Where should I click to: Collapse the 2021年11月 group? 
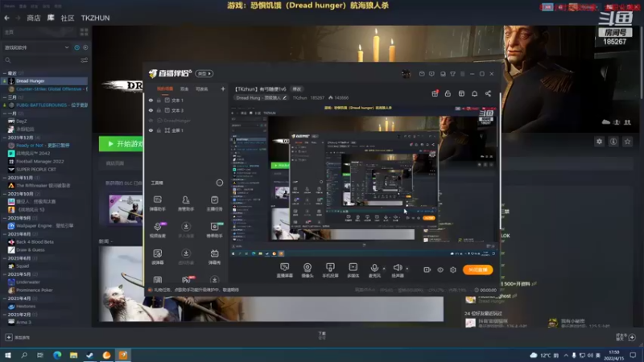5,178
